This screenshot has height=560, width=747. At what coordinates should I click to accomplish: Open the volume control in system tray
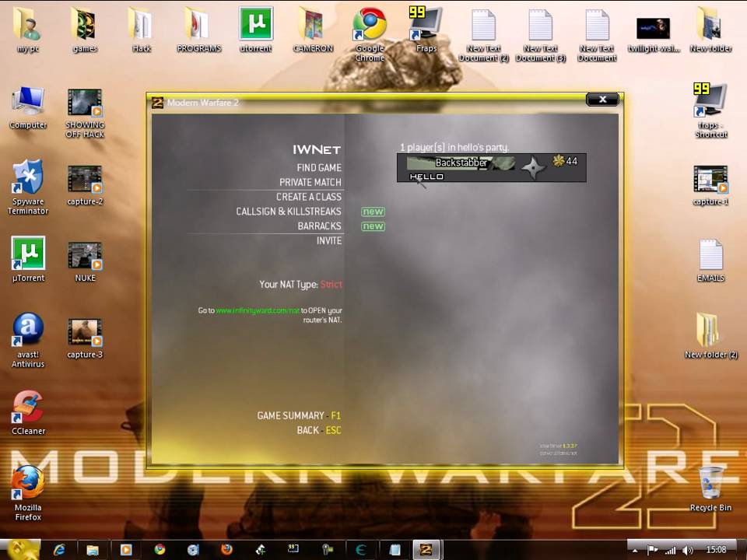point(688,551)
